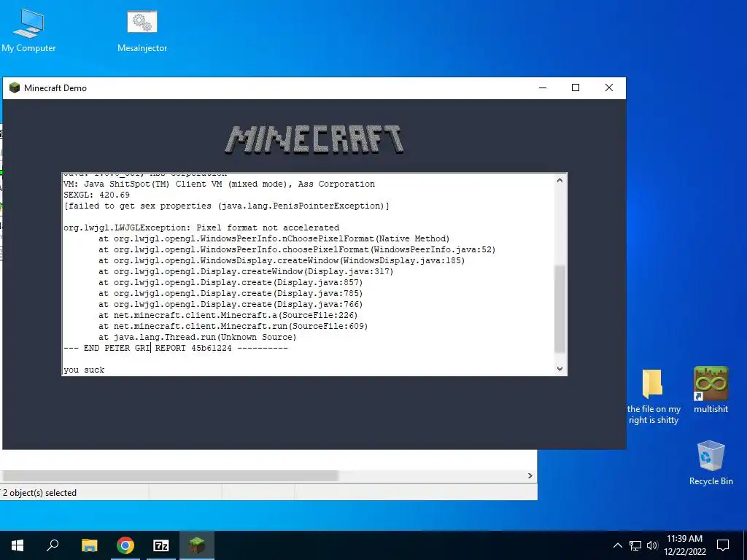747x560 pixels.
Task: Click the crash log scroll-up arrow
Action: click(x=560, y=181)
